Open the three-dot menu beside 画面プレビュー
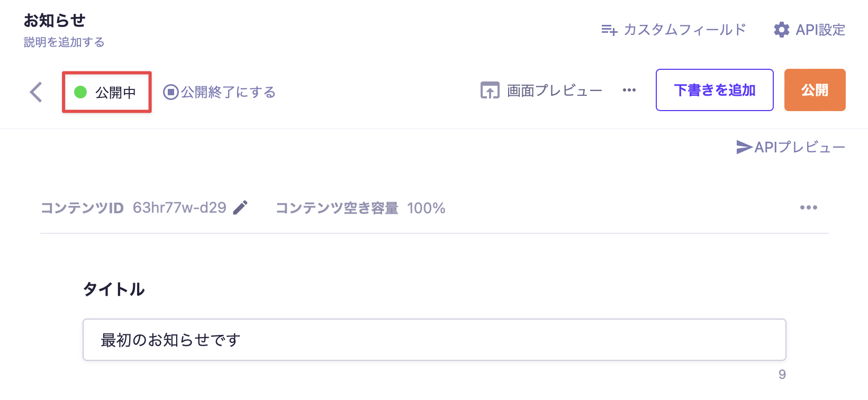 pos(629,90)
